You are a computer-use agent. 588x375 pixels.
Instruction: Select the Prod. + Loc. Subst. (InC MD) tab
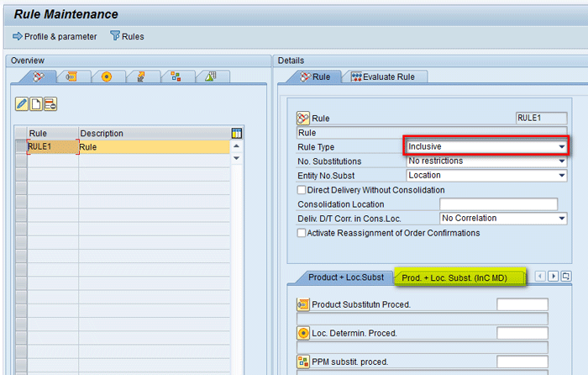click(450, 277)
